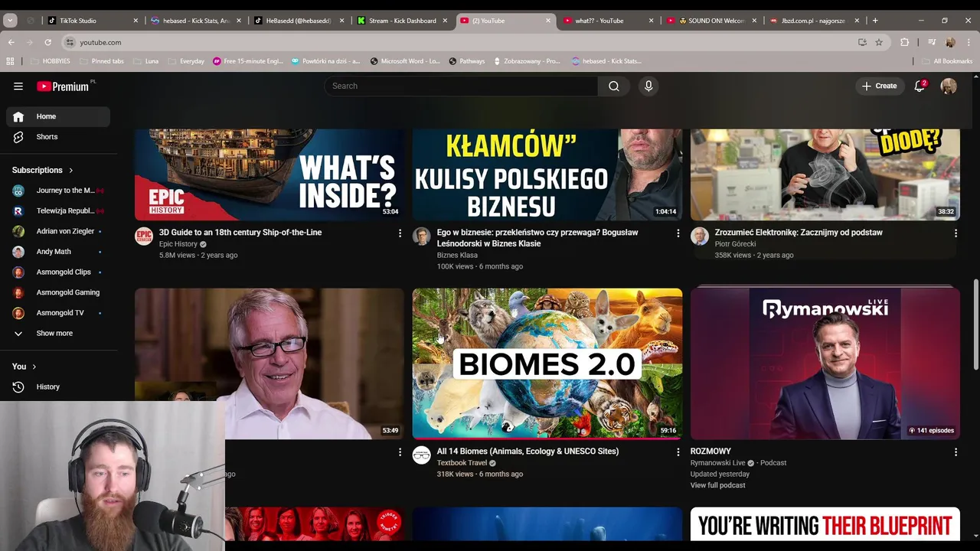Open the Rymanowski Live podcast thumbnail
980x551 pixels.
pos(825,364)
